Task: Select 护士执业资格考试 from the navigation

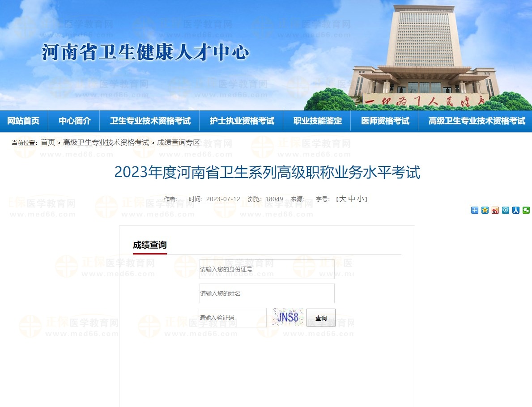Action: click(241, 120)
